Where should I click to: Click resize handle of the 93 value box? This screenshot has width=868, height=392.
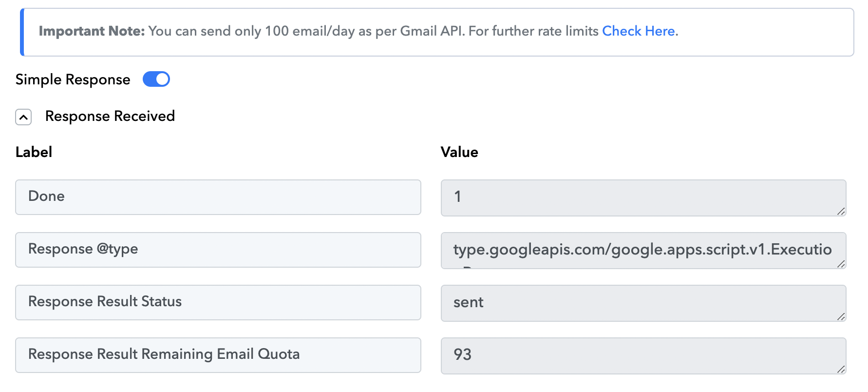pos(841,369)
